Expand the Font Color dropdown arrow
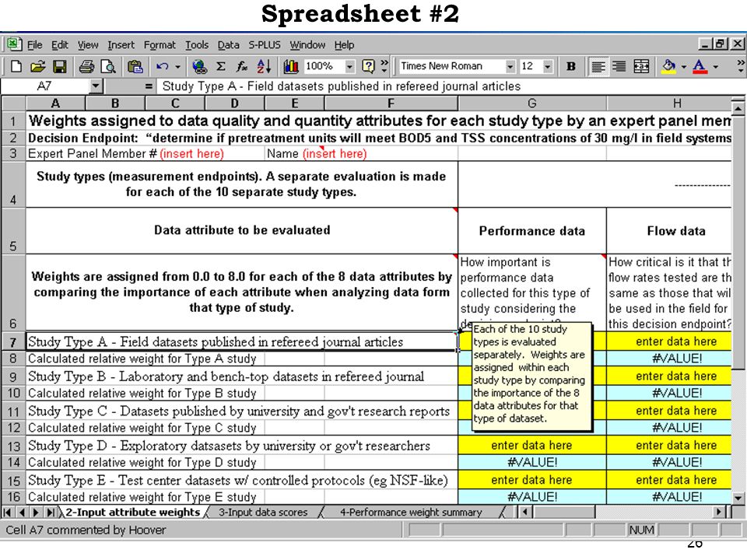747x560 pixels. point(715,67)
